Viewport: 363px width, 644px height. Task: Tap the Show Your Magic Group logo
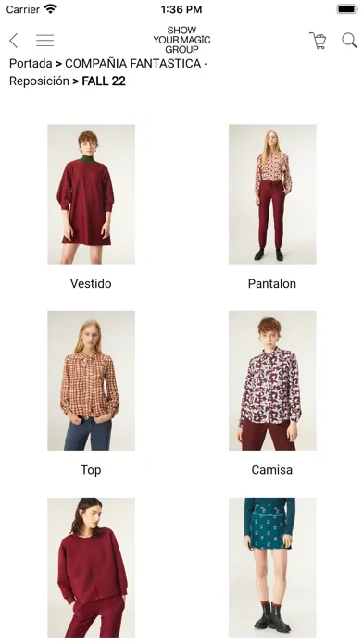click(181, 40)
